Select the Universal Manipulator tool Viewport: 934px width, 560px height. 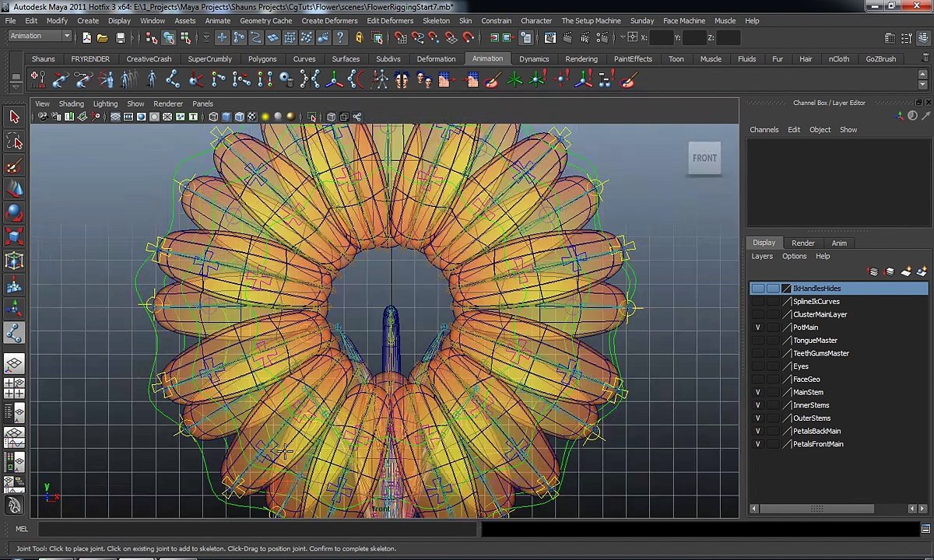tap(14, 261)
